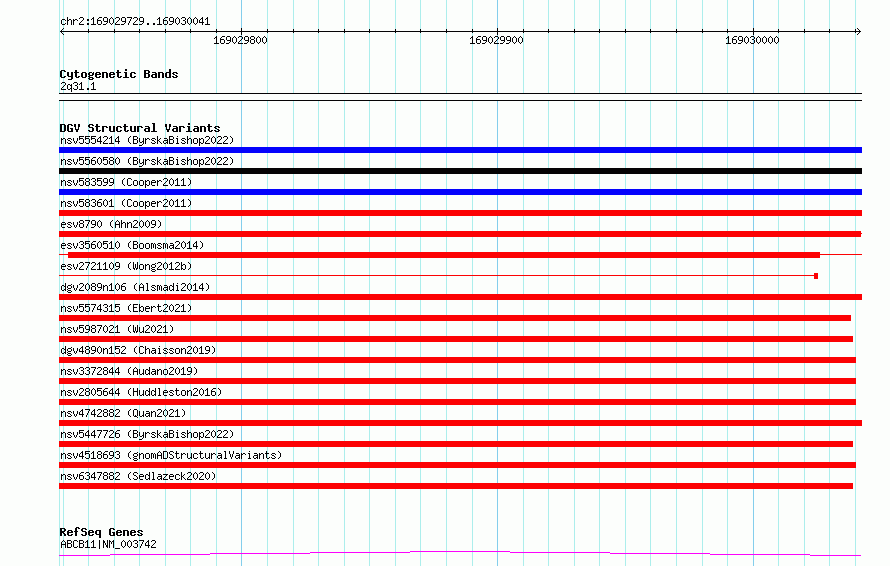Click the 169030000 ruler position
Screen dimensions: 890x566
coord(752,40)
